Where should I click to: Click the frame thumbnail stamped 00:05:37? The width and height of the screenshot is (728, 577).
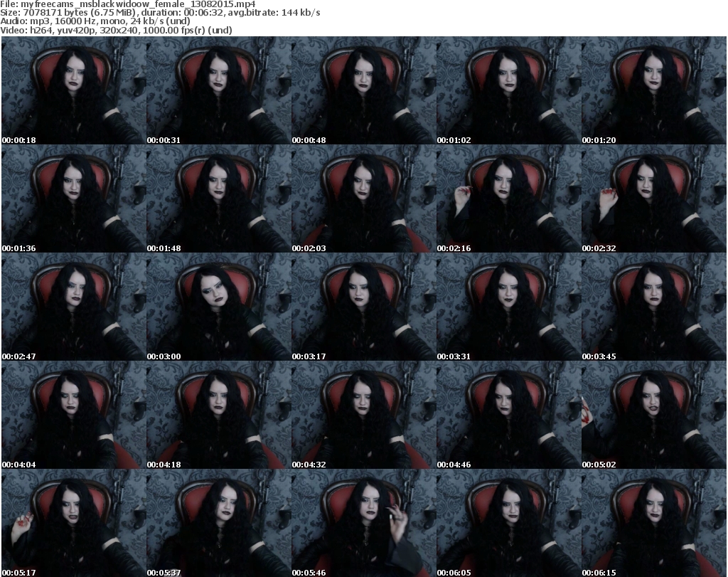[219, 523]
